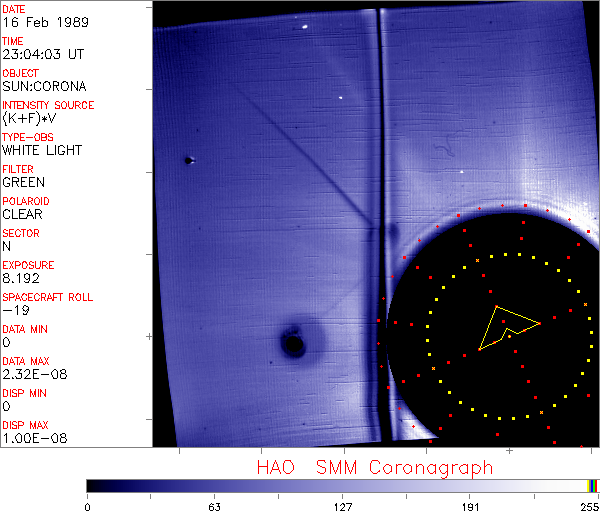Click the 255 label under the color bar
Screen dimensions: 600x512
point(587,506)
